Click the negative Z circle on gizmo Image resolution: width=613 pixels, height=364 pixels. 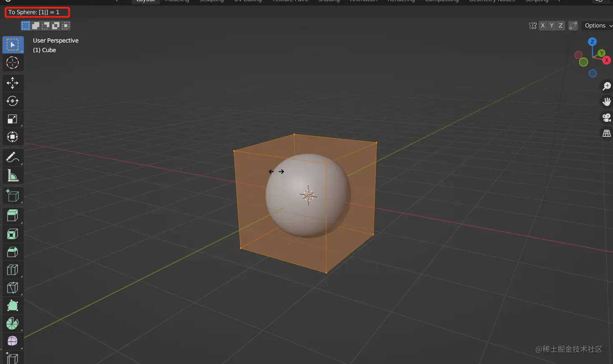click(593, 74)
